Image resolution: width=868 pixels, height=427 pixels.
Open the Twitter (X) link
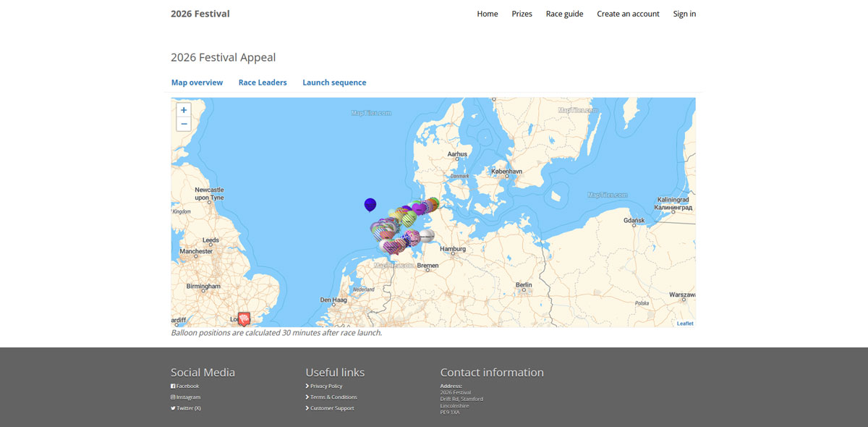[188, 408]
